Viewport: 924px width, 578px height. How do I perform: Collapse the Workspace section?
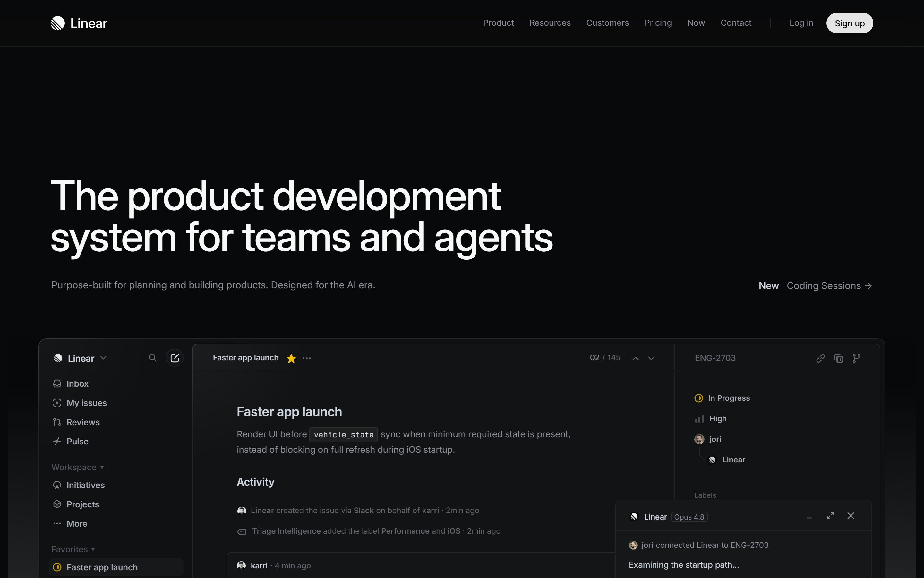click(x=78, y=467)
